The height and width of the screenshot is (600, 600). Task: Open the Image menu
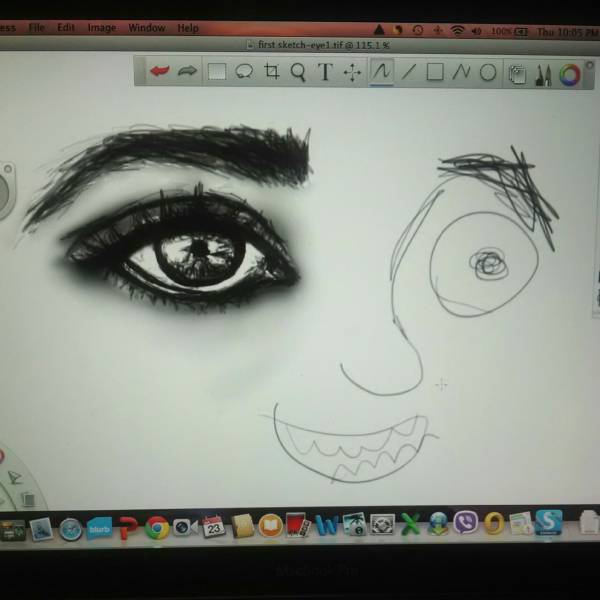click(101, 28)
